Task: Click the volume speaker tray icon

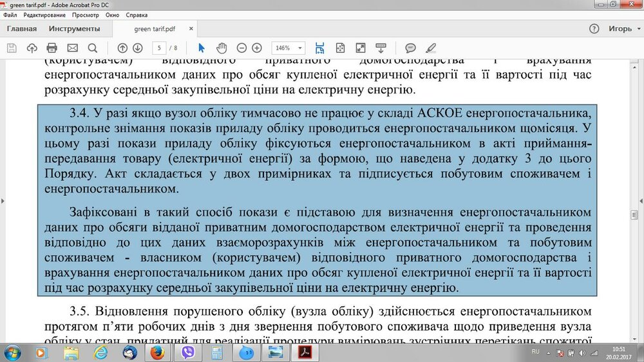Action: 582,353
